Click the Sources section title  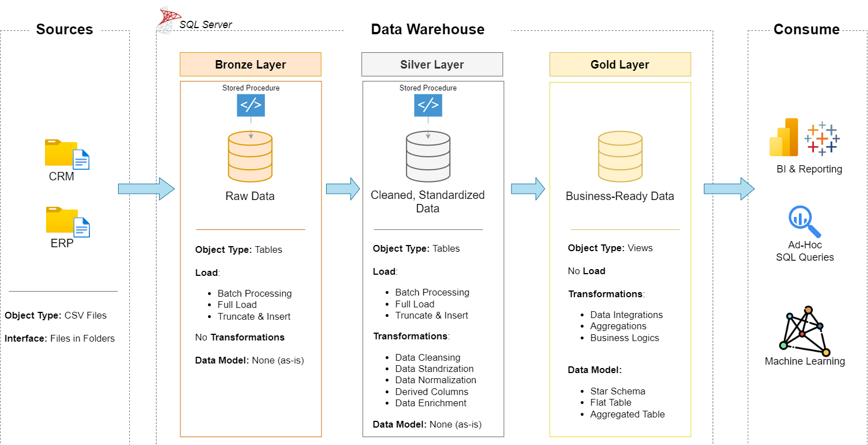(x=64, y=29)
